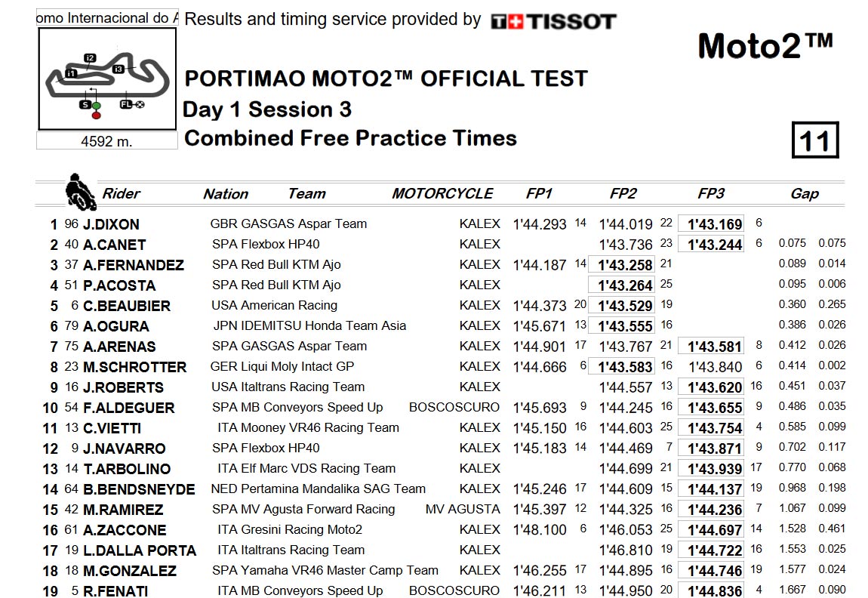Click the Rider column header

pyautogui.click(x=122, y=193)
